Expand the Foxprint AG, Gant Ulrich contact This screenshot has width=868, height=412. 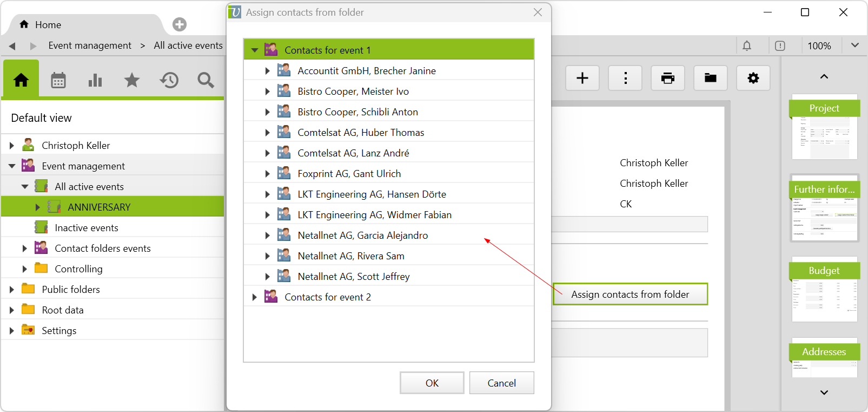[267, 174]
